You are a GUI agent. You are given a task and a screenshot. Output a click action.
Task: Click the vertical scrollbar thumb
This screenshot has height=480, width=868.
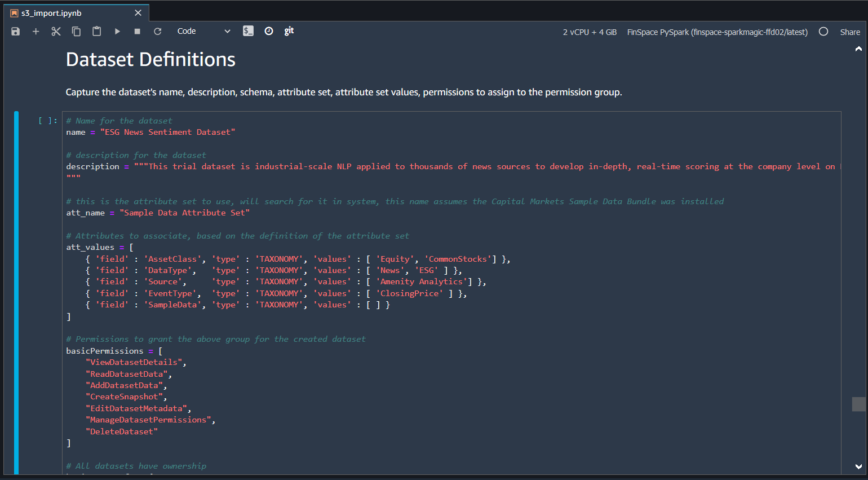point(858,404)
